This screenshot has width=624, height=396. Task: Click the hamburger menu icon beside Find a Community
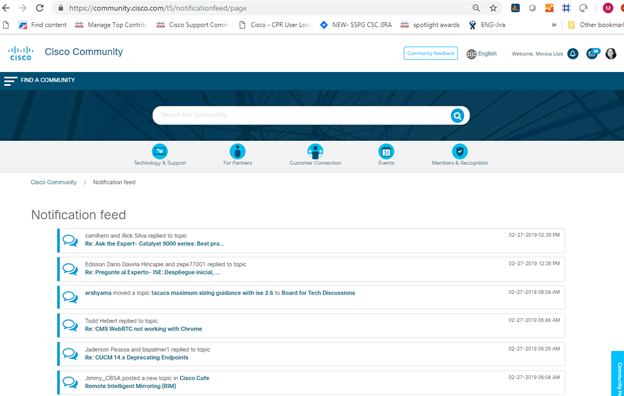(10, 81)
